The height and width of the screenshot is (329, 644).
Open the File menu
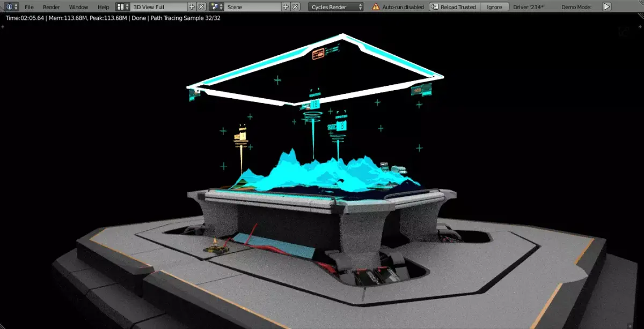29,7
